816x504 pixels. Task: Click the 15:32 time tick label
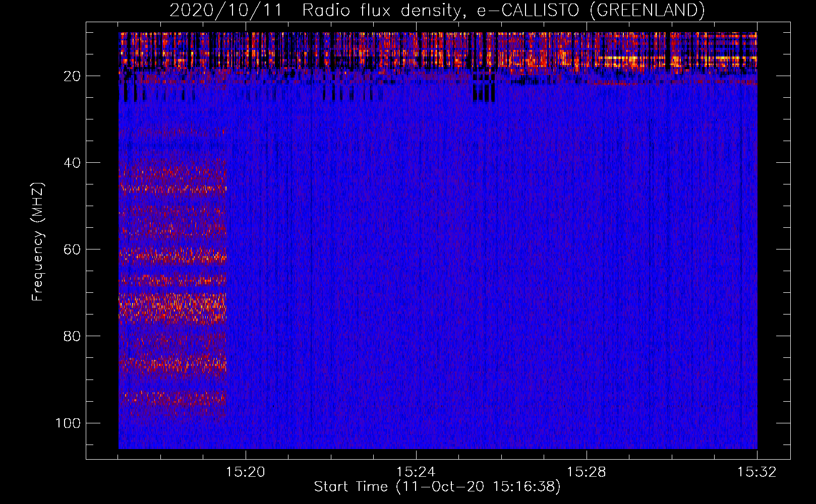[x=757, y=472]
